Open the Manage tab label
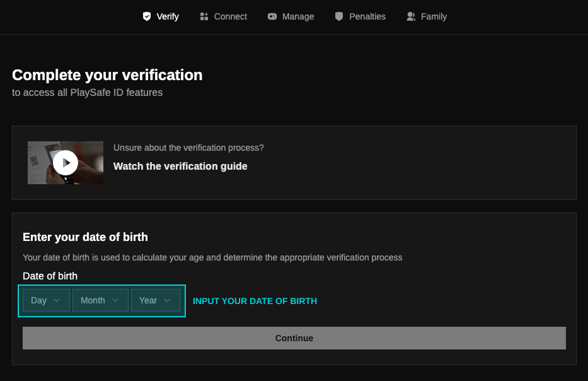The width and height of the screenshot is (588, 381). [298, 16]
